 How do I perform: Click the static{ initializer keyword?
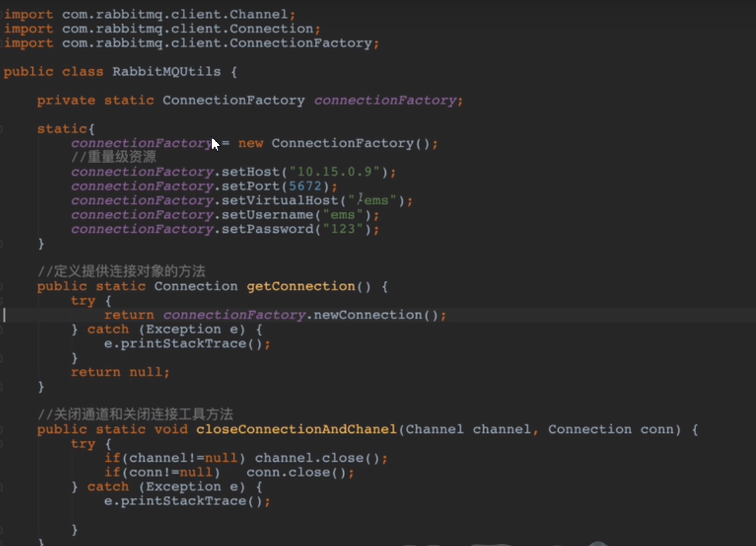[66, 130]
